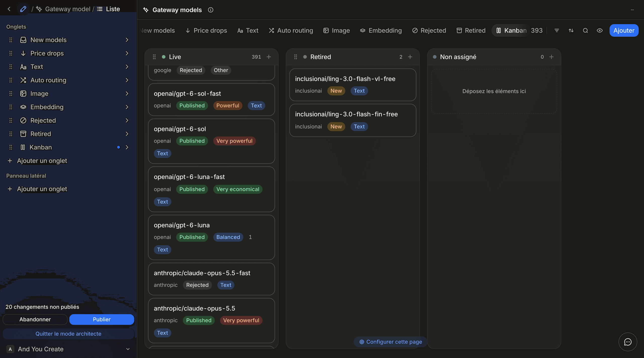
Task: Open the three-dot menu at top right
Action: [632, 10]
